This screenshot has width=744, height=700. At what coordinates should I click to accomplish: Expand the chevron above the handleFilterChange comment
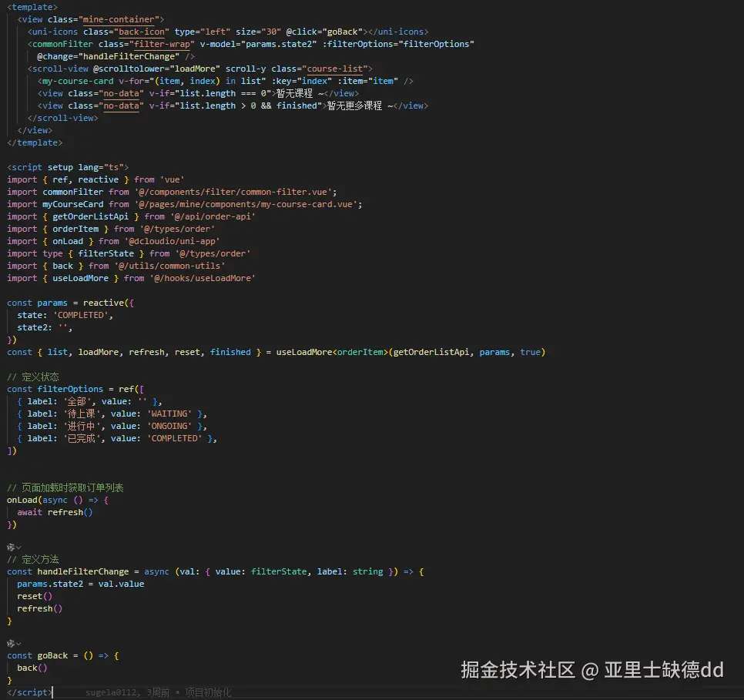[18, 547]
